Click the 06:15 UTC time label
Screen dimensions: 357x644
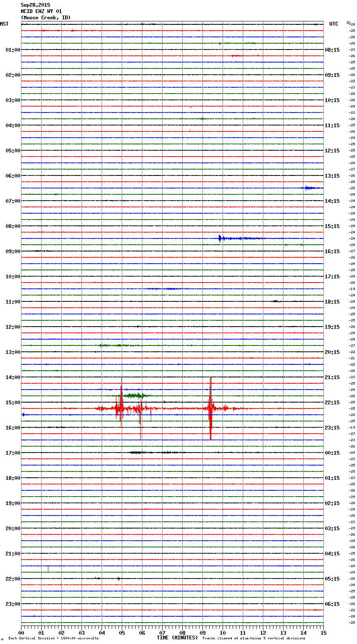[x=332, y=604]
